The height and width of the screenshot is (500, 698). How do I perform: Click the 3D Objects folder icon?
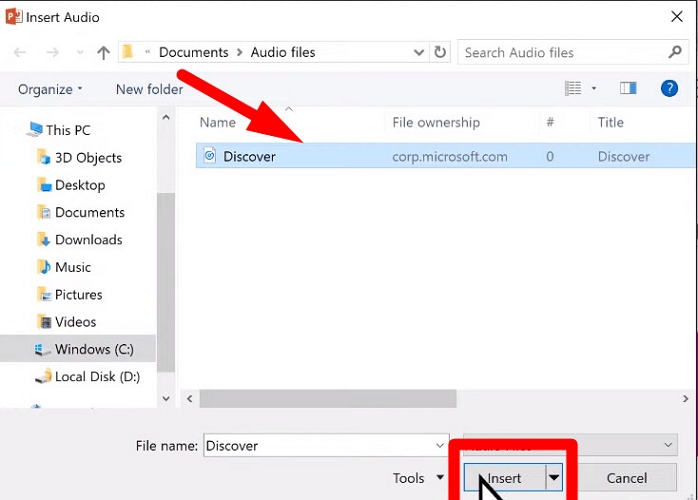[x=44, y=157]
